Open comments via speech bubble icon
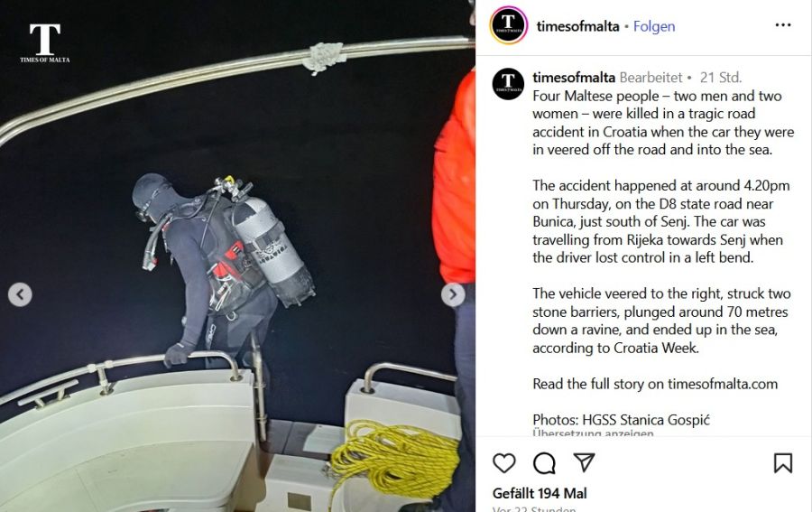 pyautogui.click(x=544, y=462)
